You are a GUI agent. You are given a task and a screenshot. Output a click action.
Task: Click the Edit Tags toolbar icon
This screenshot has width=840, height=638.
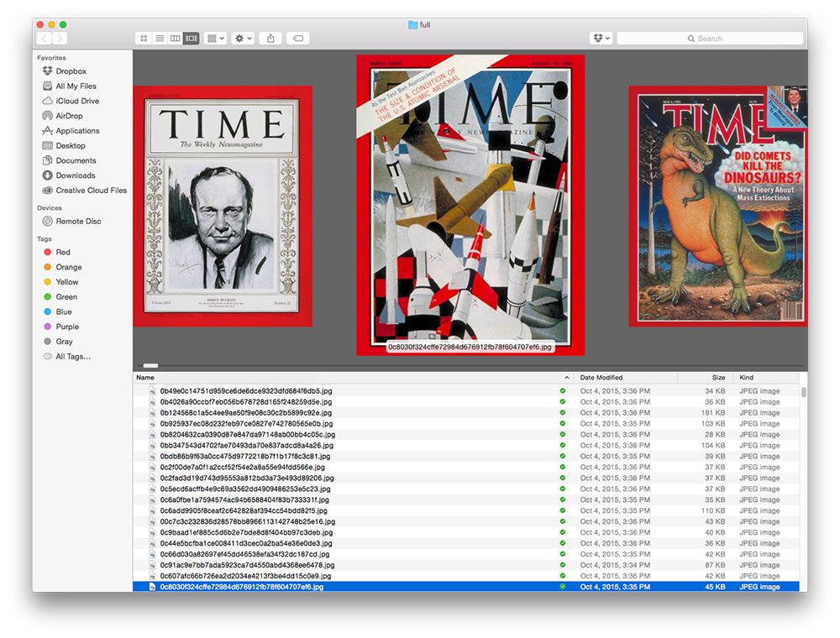[298, 39]
